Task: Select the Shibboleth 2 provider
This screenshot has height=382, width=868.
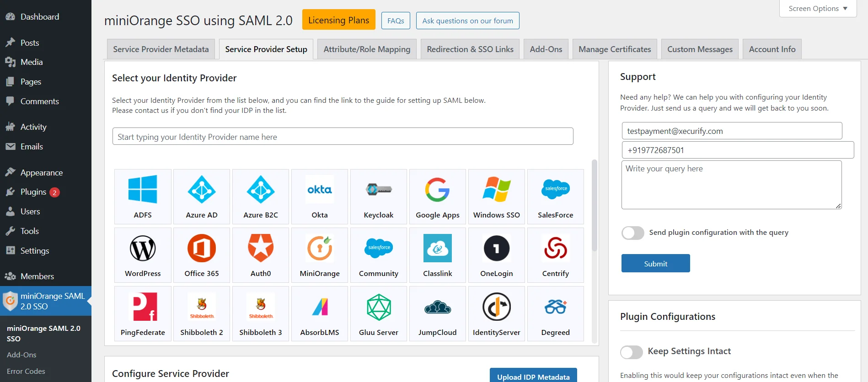Action: click(x=202, y=313)
